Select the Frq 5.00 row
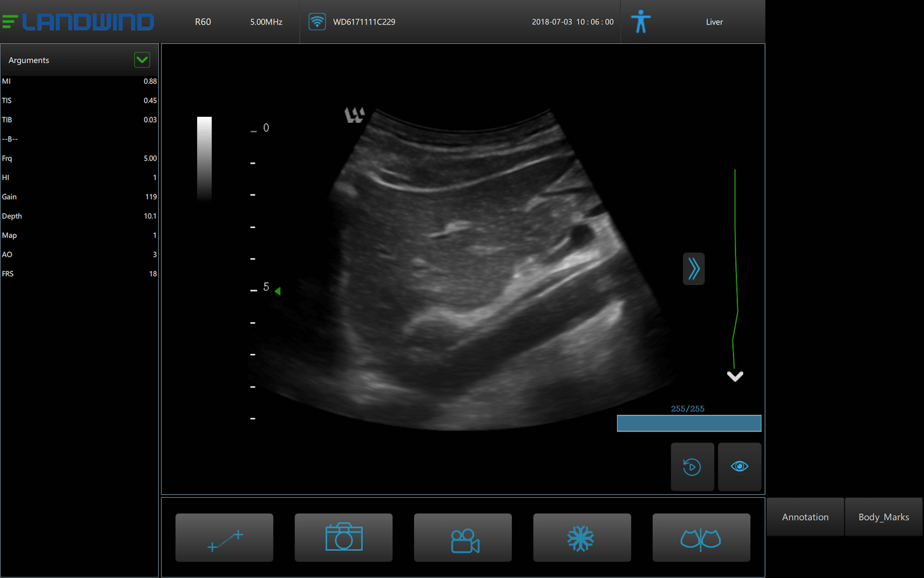The height and width of the screenshot is (578, 924). tap(79, 158)
